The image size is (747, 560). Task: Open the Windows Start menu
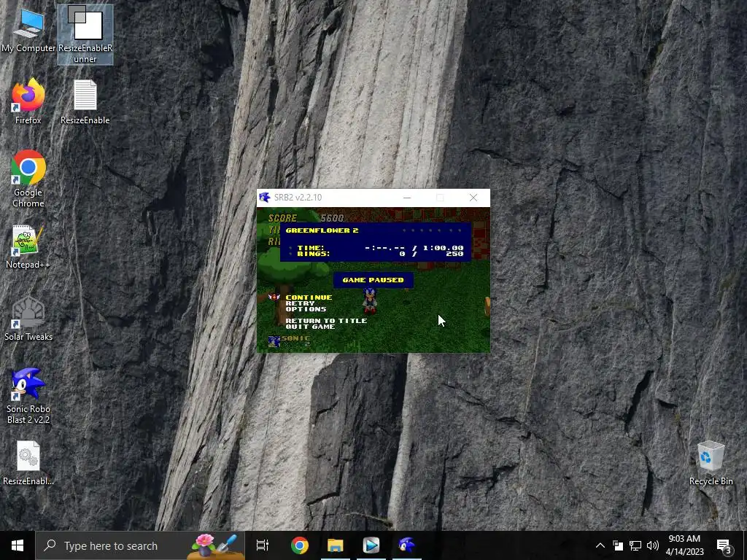[18, 545]
